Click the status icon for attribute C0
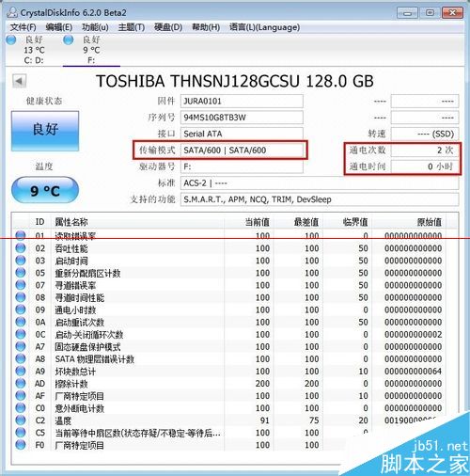Viewport: 470px width, 476px height. coord(21,408)
